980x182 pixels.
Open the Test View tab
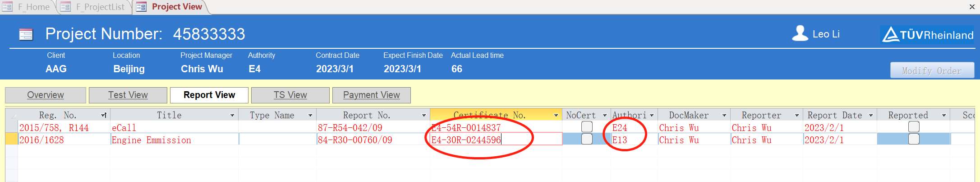coord(128,95)
